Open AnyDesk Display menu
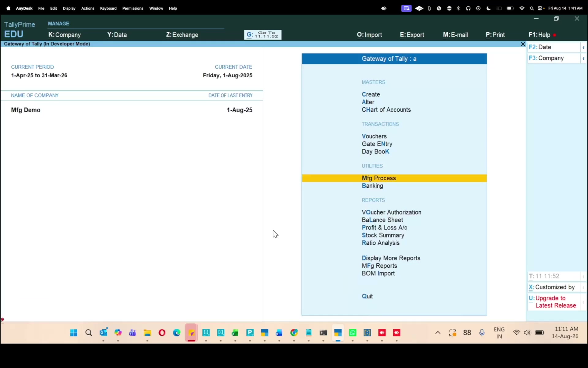The image size is (588, 368). point(69,8)
